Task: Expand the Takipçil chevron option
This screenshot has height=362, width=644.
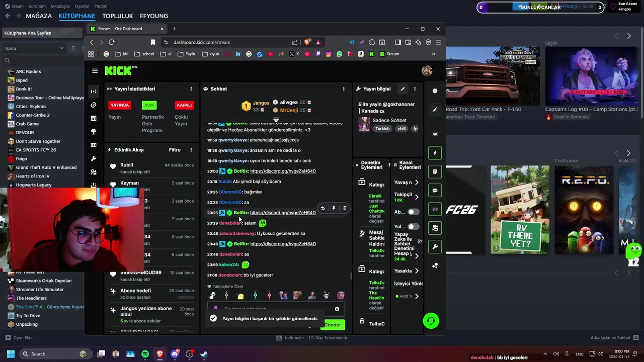Action: 417,197
